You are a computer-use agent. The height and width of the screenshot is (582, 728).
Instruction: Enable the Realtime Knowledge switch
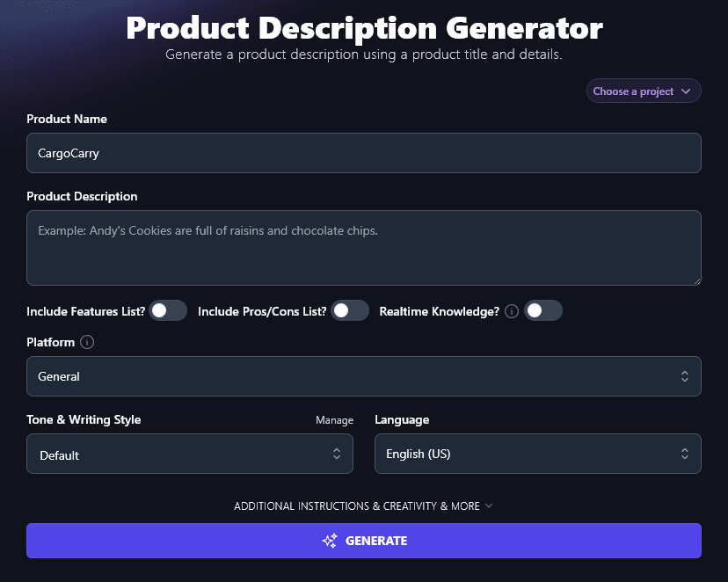pos(542,310)
